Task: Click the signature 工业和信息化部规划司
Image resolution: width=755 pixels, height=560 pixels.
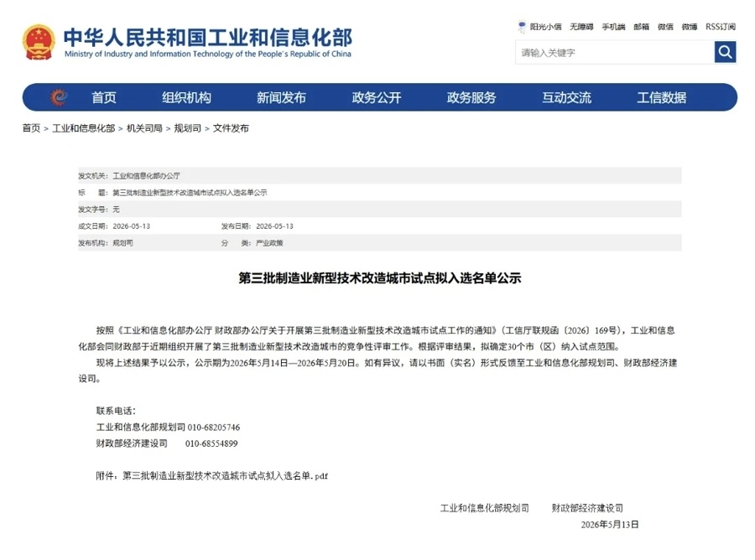Action: click(x=484, y=508)
